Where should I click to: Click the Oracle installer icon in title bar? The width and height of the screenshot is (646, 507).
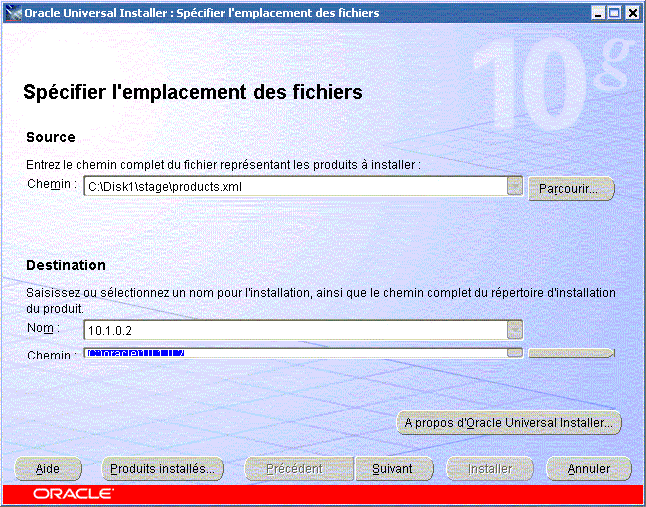tap(12, 13)
